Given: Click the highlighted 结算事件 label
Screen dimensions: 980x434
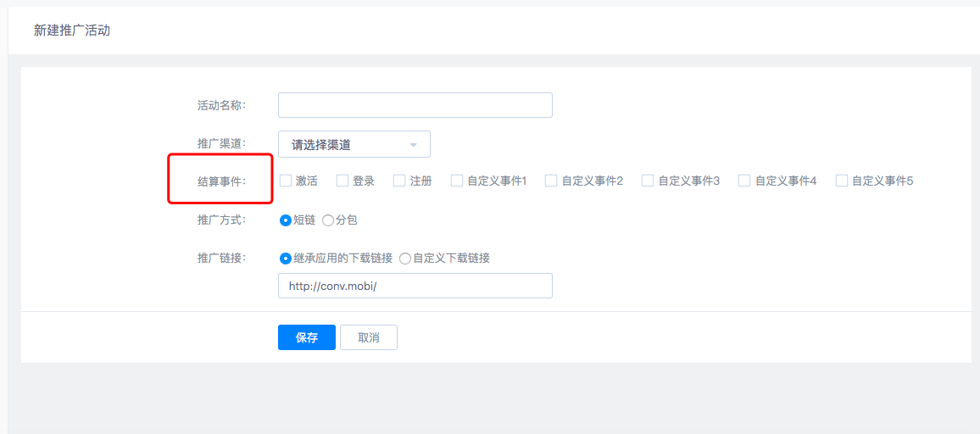Looking at the screenshot, I should click(221, 181).
